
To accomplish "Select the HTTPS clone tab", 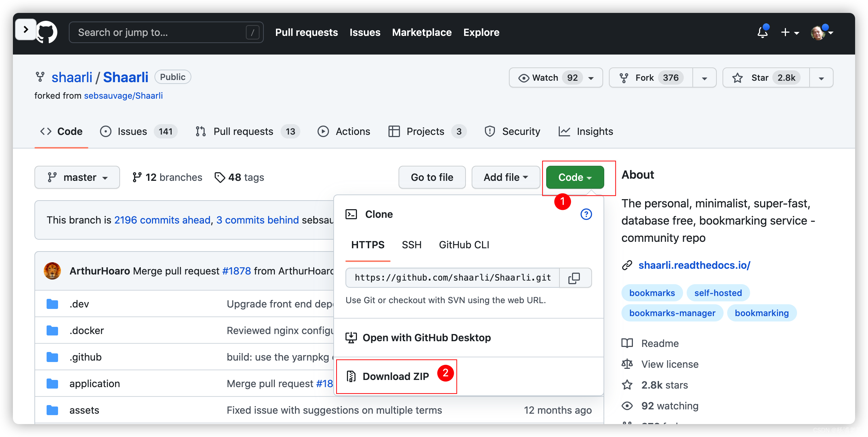I will pos(368,245).
